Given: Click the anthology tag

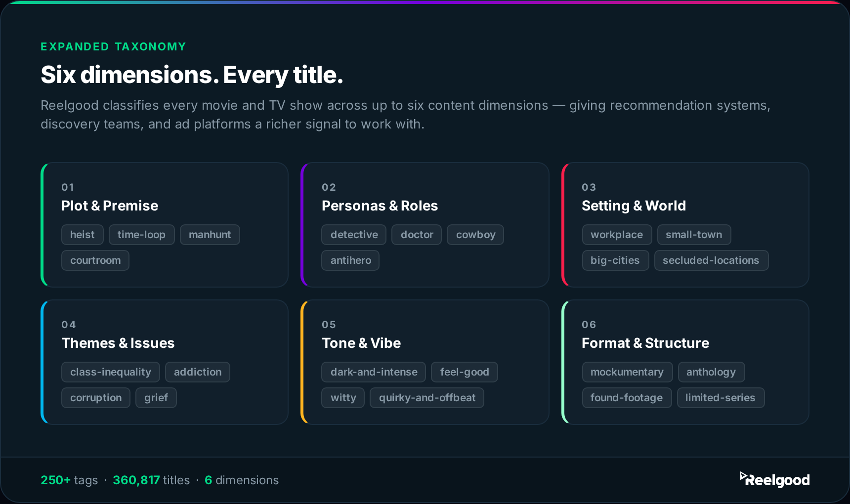Looking at the screenshot, I should [711, 372].
